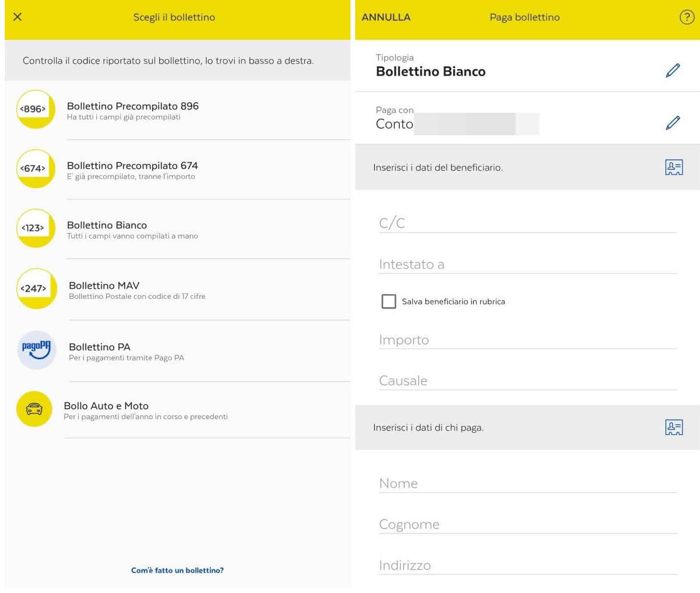Click the 'Paga bollettino' header title
This screenshot has width=700, height=593.
tap(525, 17)
